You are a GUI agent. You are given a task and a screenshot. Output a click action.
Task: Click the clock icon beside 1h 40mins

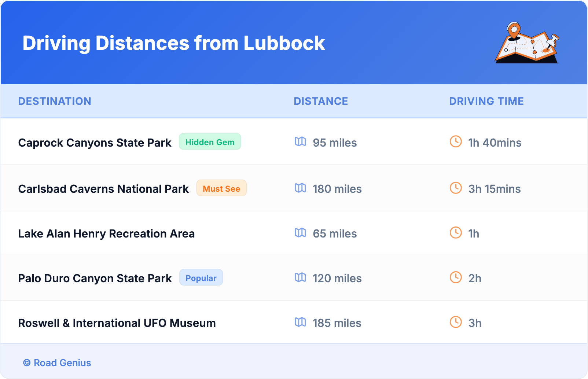tap(456, 142)
